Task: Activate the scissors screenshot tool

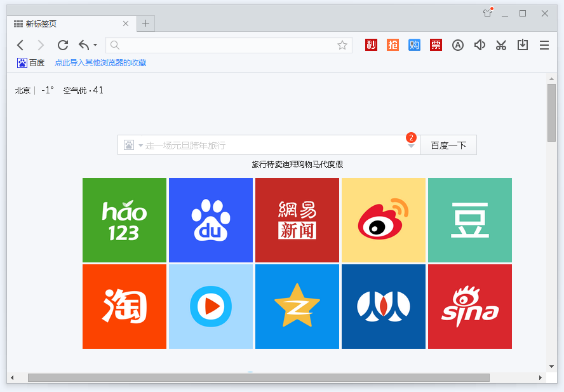Action: pos(500,45)
